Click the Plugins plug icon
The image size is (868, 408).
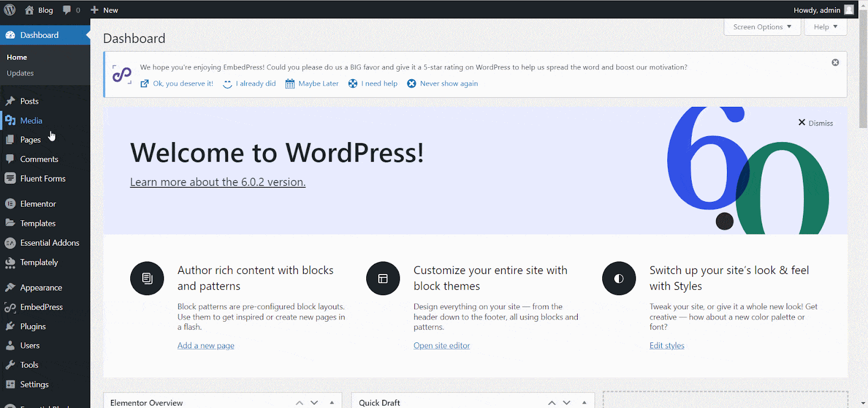pyautogui.click(x=10, y=327)
